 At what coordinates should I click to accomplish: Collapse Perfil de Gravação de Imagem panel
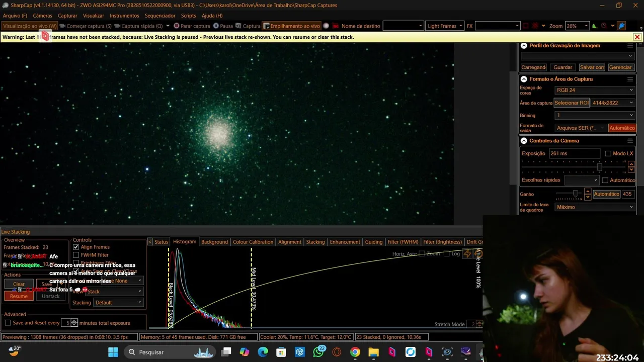coord(524,46)
